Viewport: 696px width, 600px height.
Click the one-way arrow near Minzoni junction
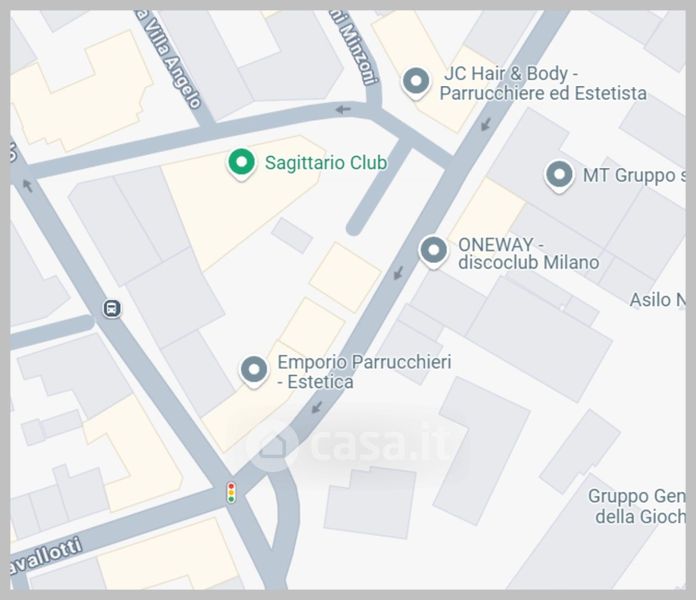[343, 109]
